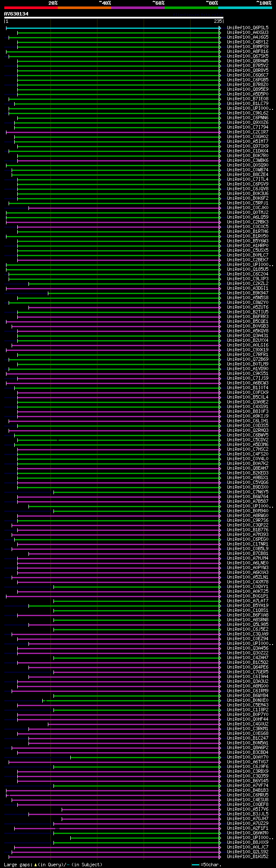Click the UniRef100_Q8EAH7 label
The height and width of the screenshot is (868, 276).
[248, 468]
